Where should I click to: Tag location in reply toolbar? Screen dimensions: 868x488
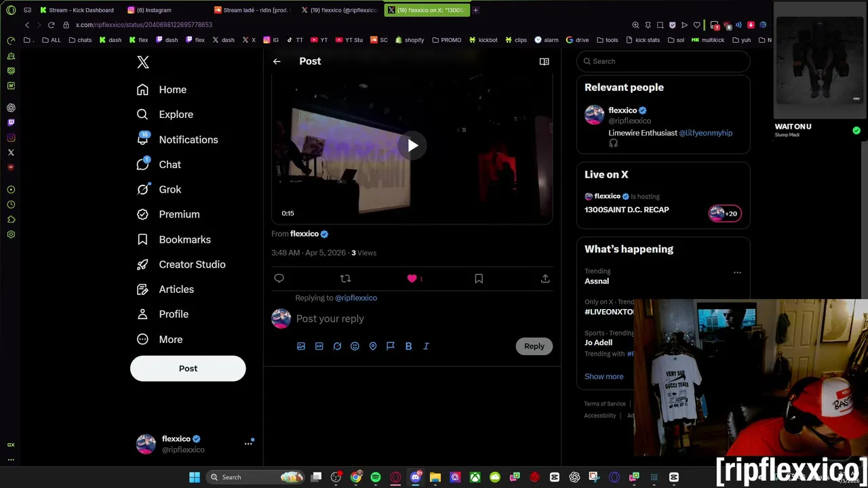pyautogui.click(x=373, y=346)
